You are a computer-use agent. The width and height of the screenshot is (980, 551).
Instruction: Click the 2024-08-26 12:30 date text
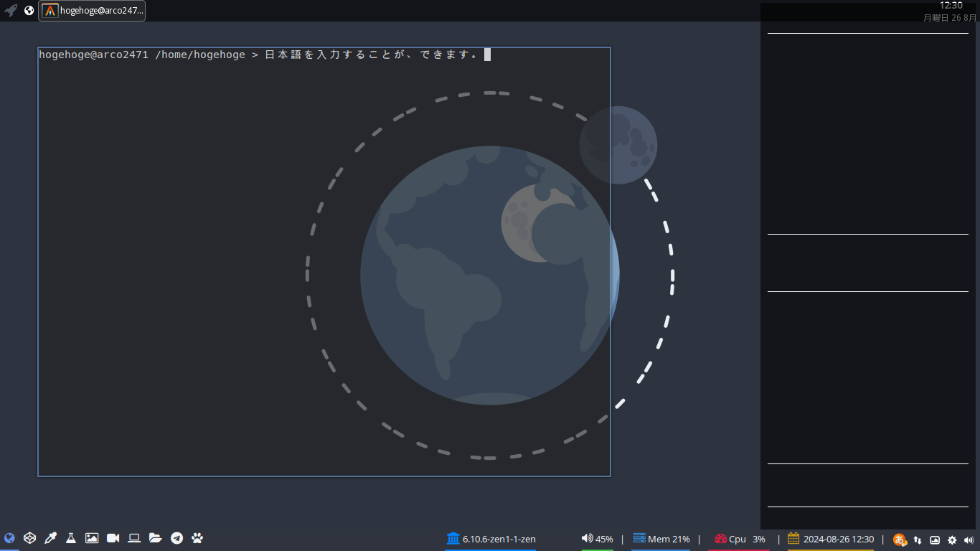839,539
